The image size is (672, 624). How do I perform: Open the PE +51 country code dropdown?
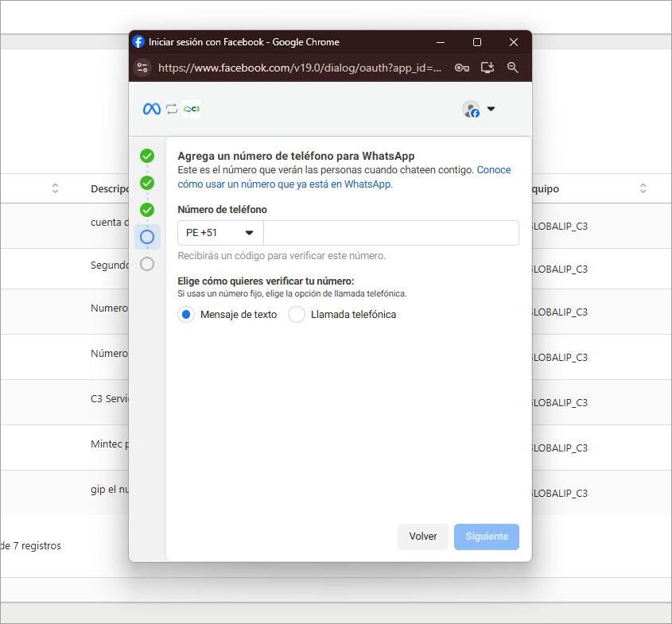(219, 232)
